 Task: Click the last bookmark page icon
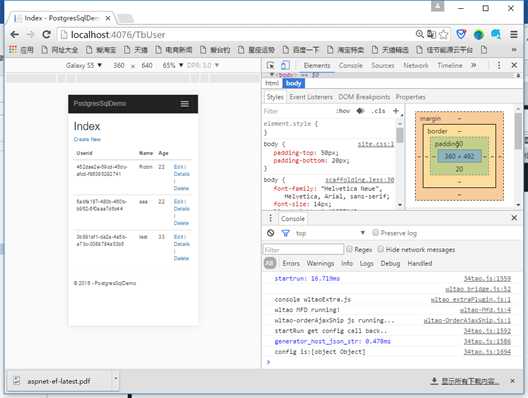(484, 50)
